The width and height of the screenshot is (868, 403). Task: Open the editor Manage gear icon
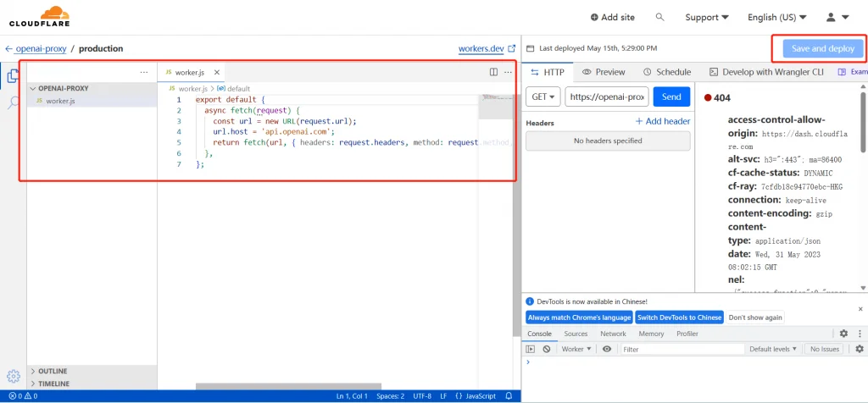(x=14, y=376)
